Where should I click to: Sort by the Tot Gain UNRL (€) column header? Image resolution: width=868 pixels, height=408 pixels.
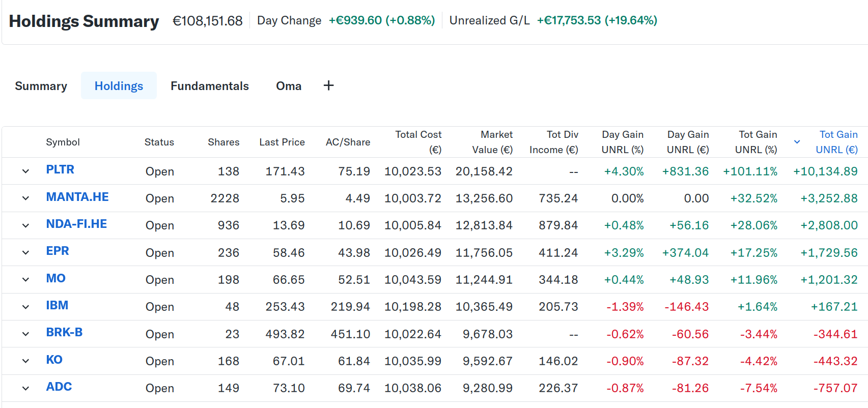837,142
